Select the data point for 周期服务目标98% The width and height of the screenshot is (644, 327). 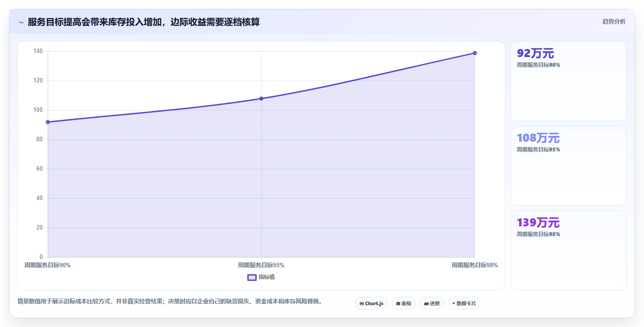tap(475, 53)
